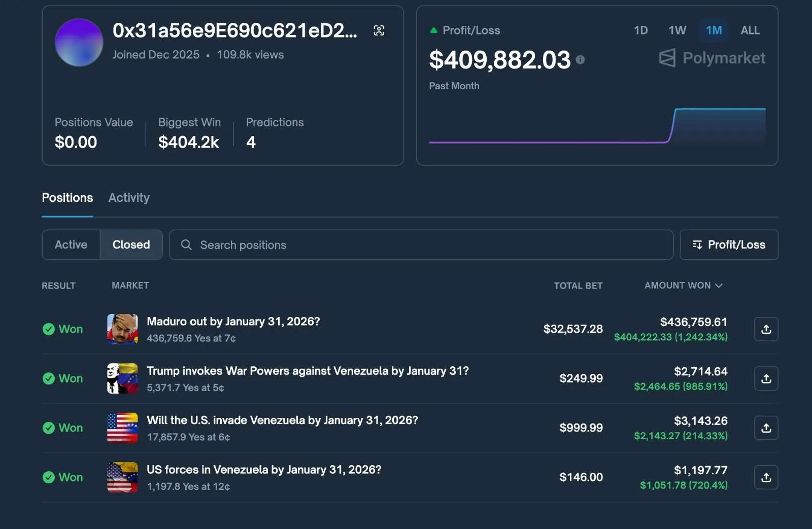Click the Polymarket logo
Image resolution: width=812 pixels, height=529 pixels.
712,58
